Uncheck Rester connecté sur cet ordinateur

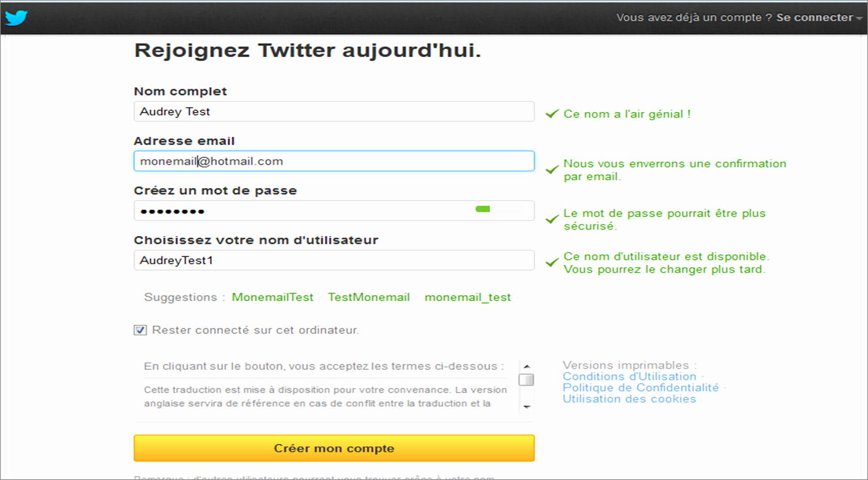[140, 330]
